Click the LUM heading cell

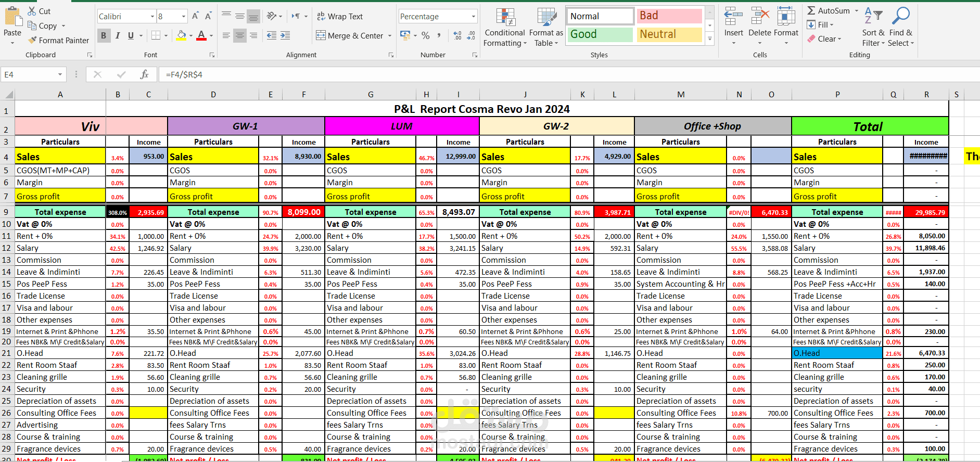pos(402,126)
